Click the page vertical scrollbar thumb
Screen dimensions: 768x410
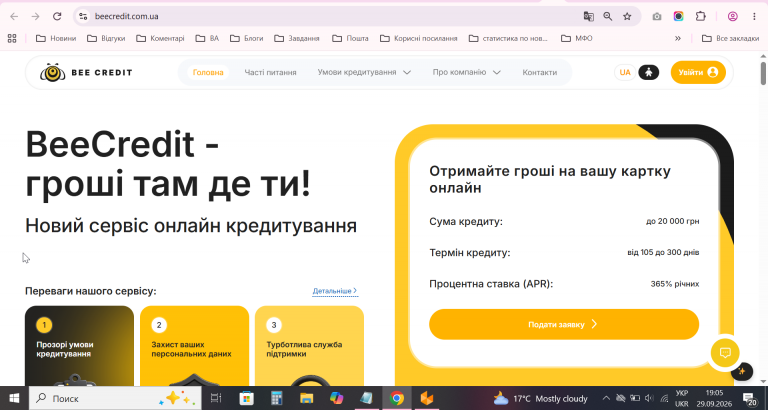point(763,72)
